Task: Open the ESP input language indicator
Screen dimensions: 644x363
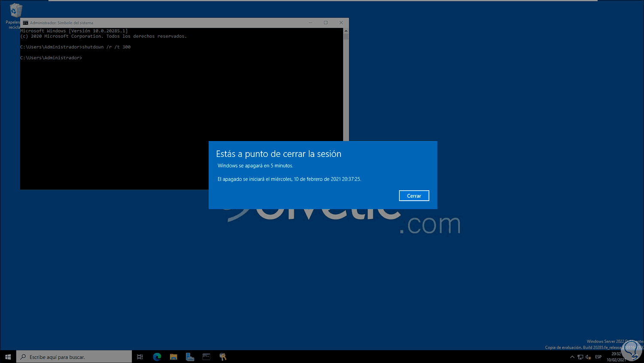Action: pyautogui.click(x=598, y=357)
